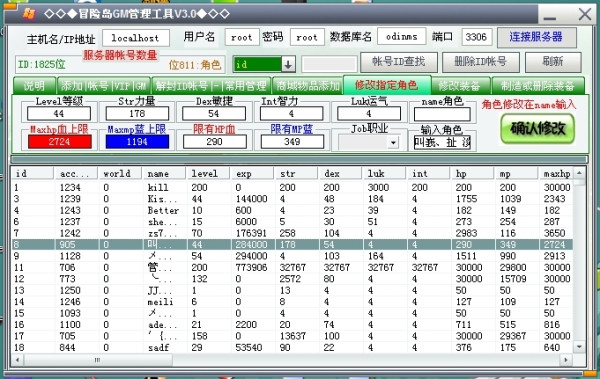600x379 pixels.
Task: Click the 密码 password field
Action: 307,38
